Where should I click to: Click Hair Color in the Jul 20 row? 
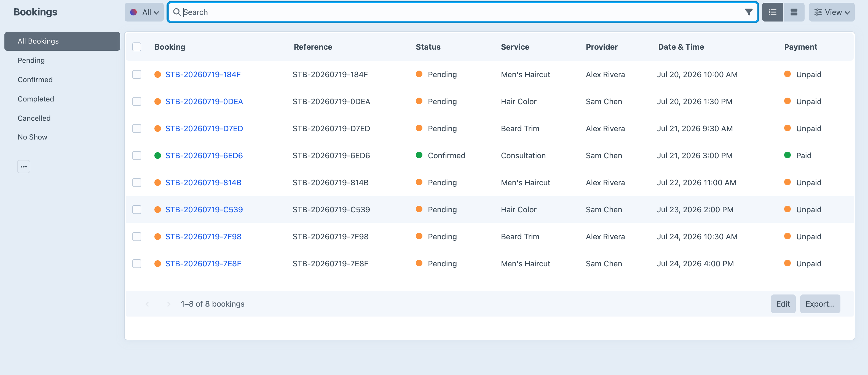pyautogui.click(x=518, y=101)
